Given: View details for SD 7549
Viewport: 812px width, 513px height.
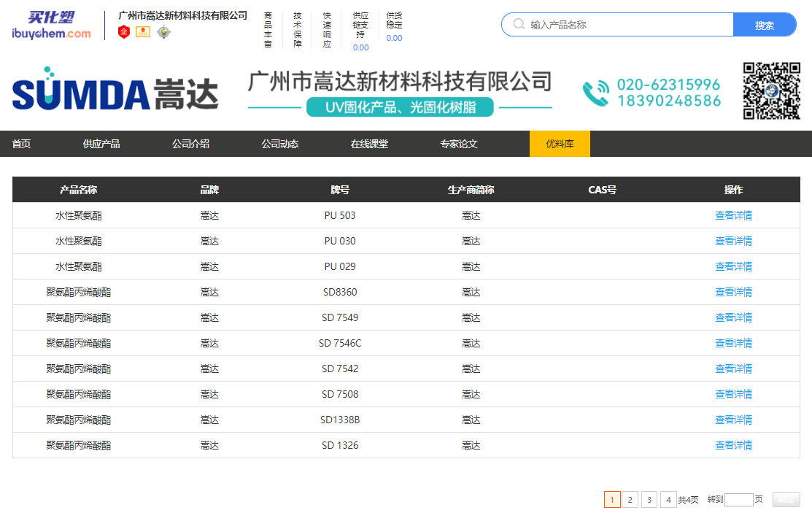Looking at the screenshot, I should tap(733, 317).
